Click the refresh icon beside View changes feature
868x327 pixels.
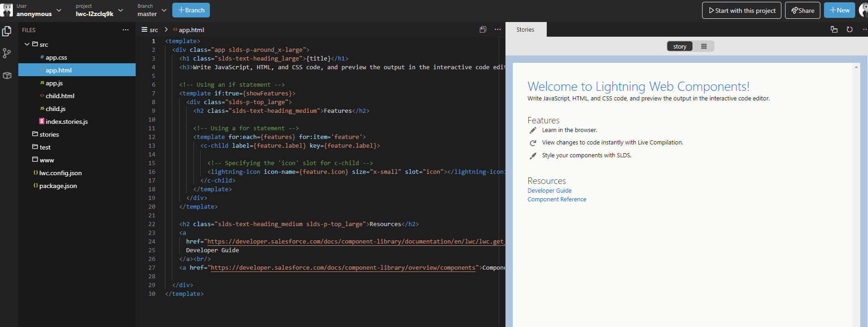point(533,143)
